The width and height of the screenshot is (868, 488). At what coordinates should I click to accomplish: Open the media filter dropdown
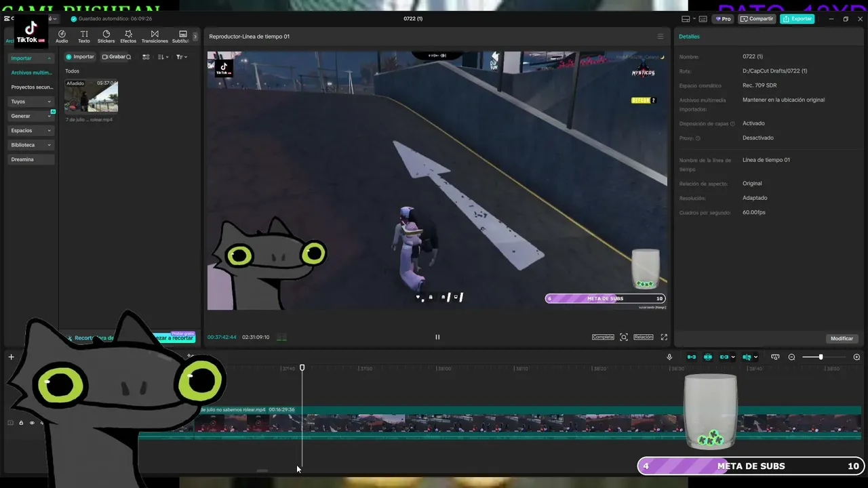point(181,57)
